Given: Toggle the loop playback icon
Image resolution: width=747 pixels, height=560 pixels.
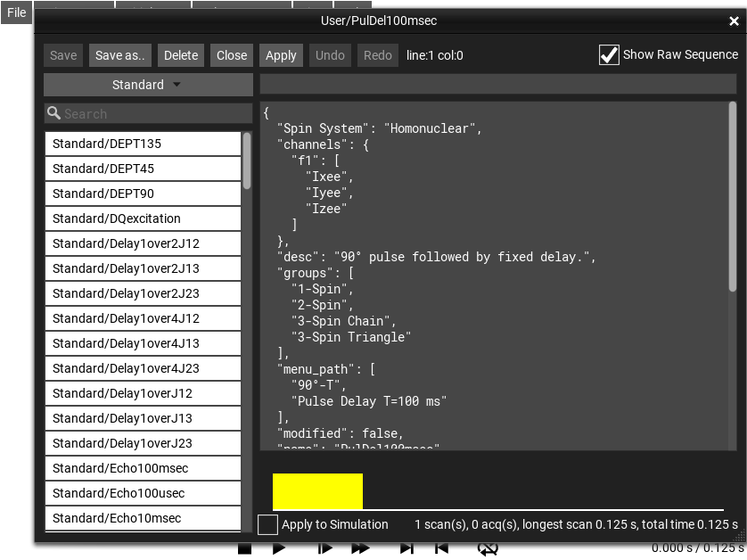Looking at the screenshot, I should [487, 549].
